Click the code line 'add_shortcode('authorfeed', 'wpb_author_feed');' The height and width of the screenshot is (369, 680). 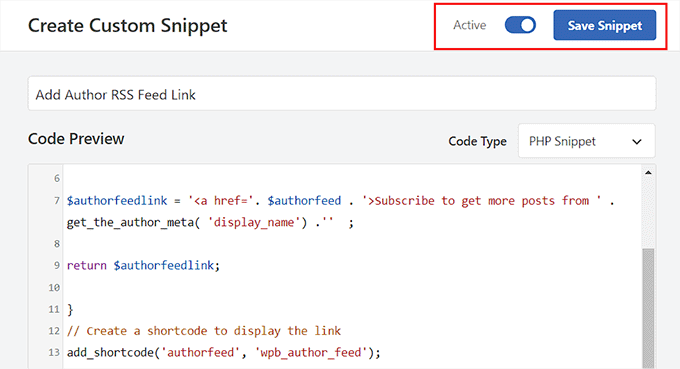click(223, 353)
